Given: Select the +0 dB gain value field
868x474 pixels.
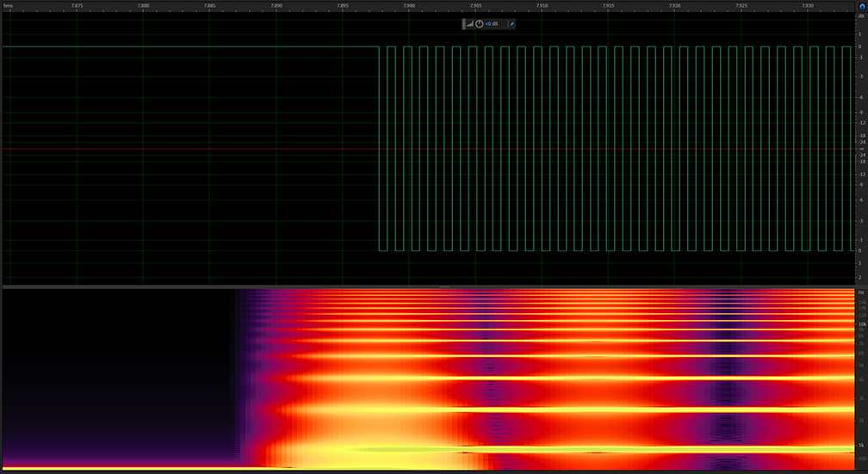Looking at the screenshot, I should (492, 23).
